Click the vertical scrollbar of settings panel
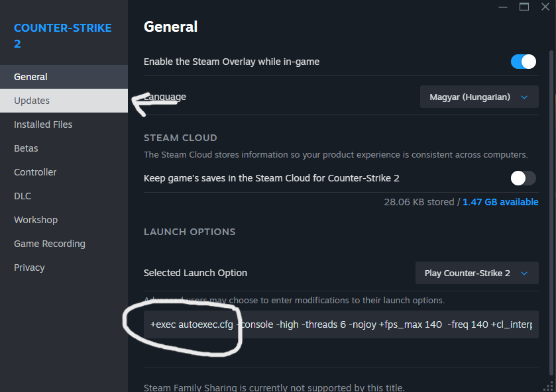The width and height of the screenshot is (556, 392). point(551,213)
